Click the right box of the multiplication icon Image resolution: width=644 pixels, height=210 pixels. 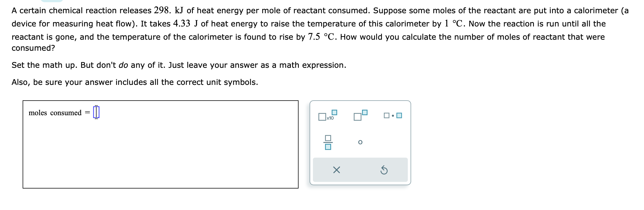point(399,115)
